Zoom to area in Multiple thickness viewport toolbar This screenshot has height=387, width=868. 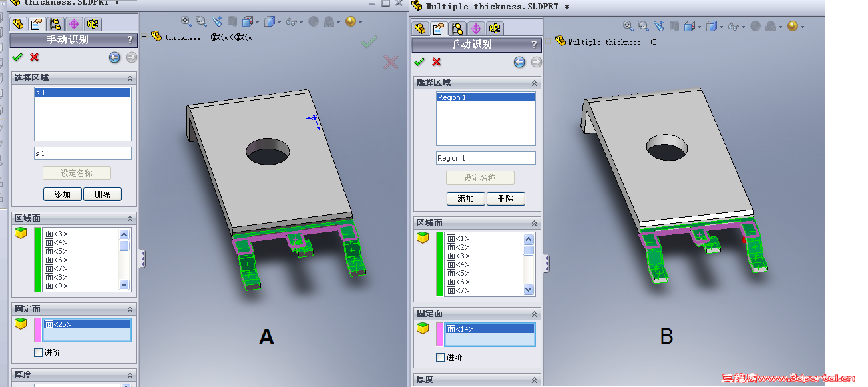(x=643, y=26)
